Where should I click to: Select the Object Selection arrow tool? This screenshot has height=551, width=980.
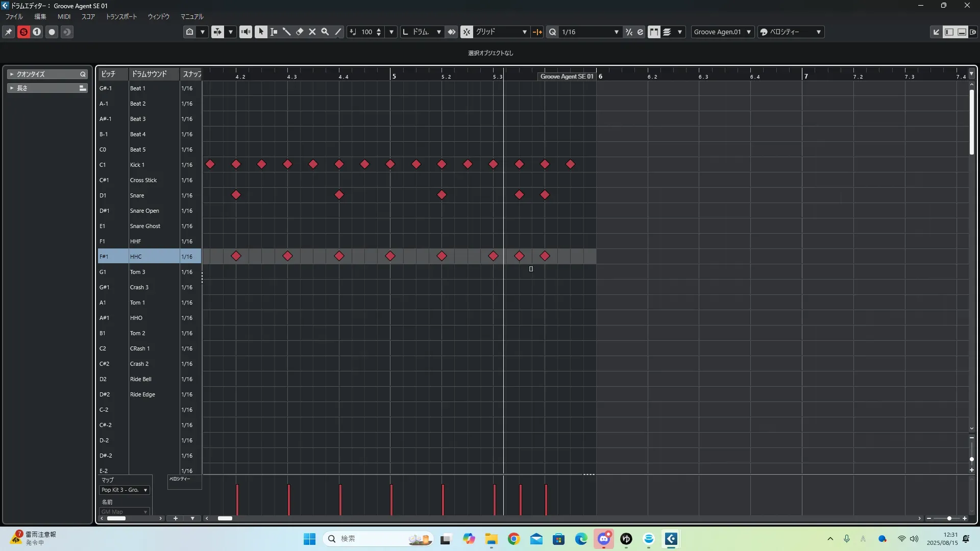261,32
